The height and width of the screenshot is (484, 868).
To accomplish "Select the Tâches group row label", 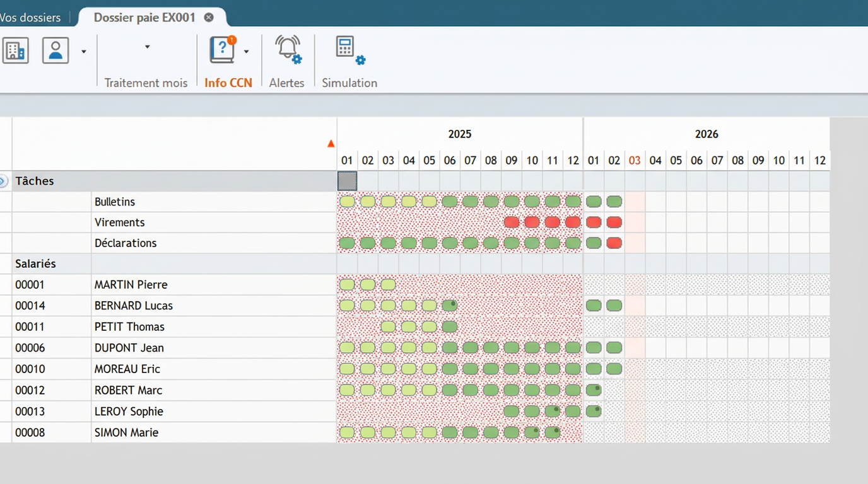I will (35, 181).
